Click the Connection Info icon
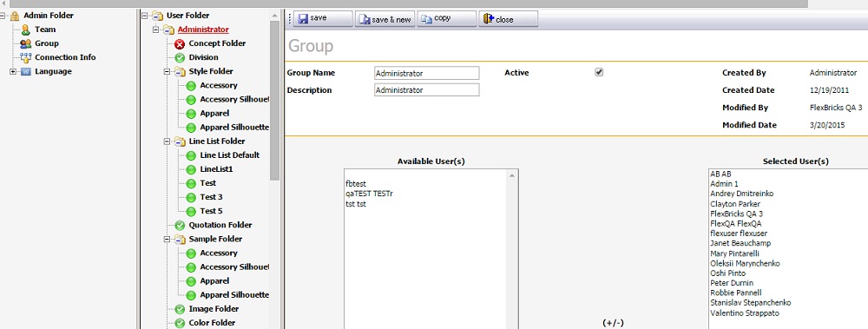868x329 pixels. coord(25,57)
